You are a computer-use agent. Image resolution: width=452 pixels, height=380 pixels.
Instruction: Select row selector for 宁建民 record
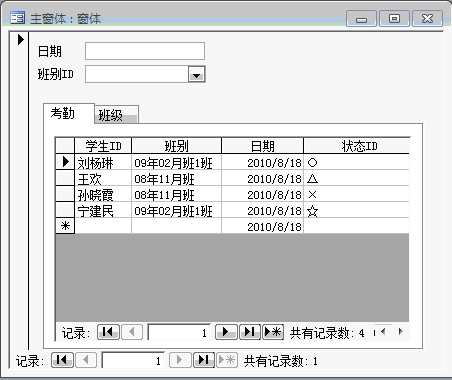[65, 210]
